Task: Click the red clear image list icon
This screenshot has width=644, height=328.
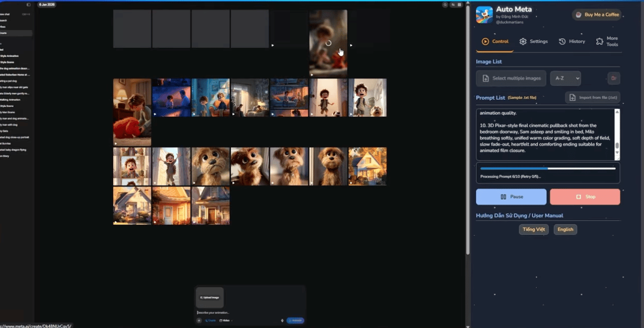Action: 614,78
